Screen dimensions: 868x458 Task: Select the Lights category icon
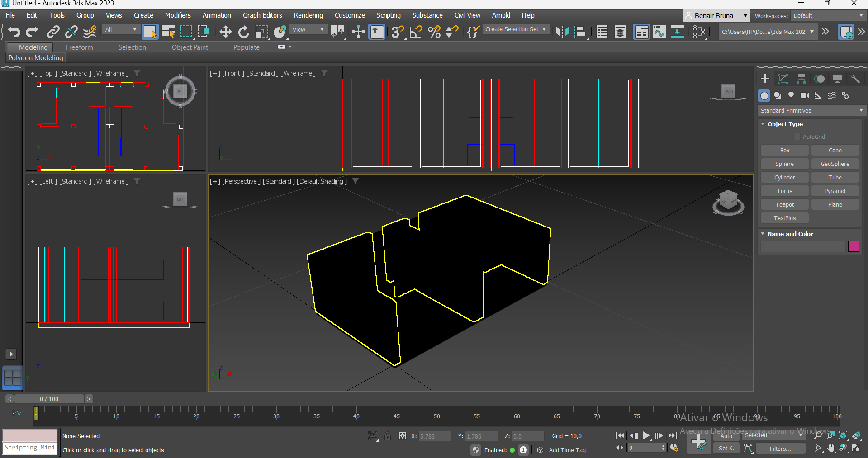[791, 95]
